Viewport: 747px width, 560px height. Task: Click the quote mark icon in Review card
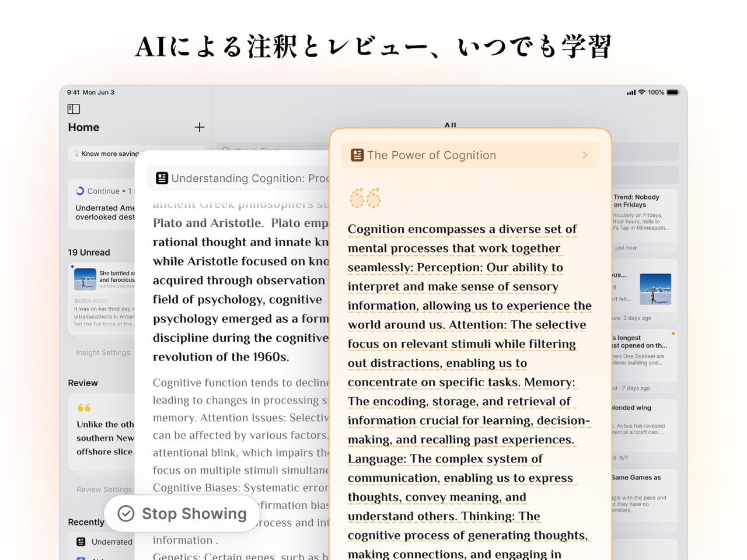pyautogui.click(x=84, y=408)
